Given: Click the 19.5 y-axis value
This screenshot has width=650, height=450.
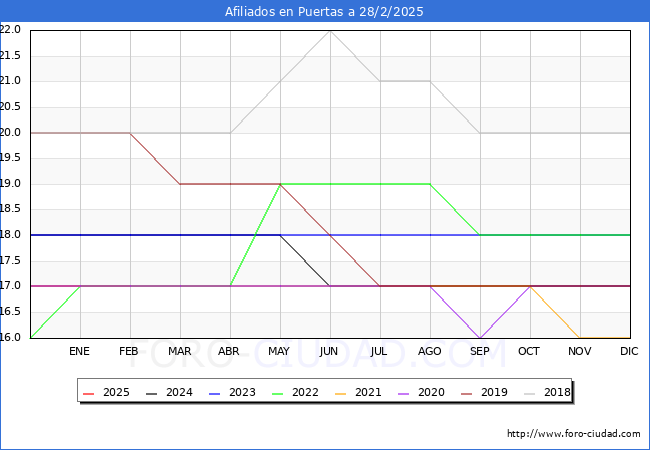Looking at the screenshot, I should (10, 157).
